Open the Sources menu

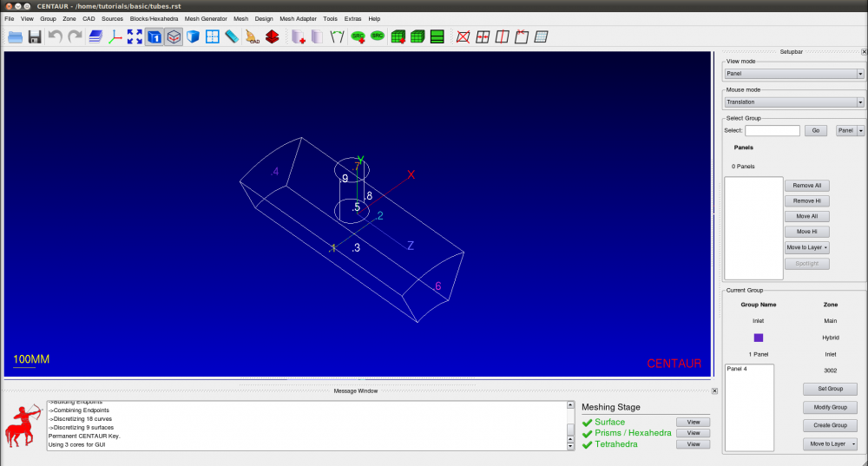[112, 19]
